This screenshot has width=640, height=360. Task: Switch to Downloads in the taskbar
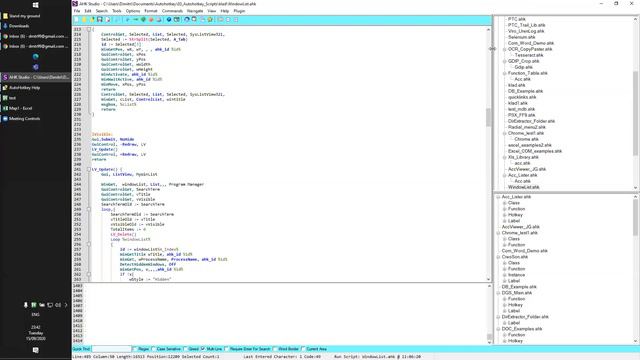click(x=36, y=26)
